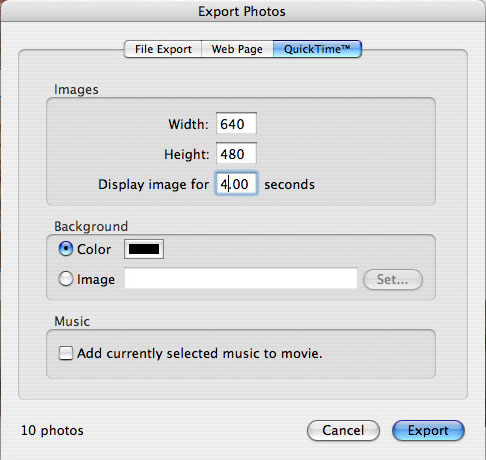
Task: Click the display duration field showing 4.00
Action: [236, 184]
